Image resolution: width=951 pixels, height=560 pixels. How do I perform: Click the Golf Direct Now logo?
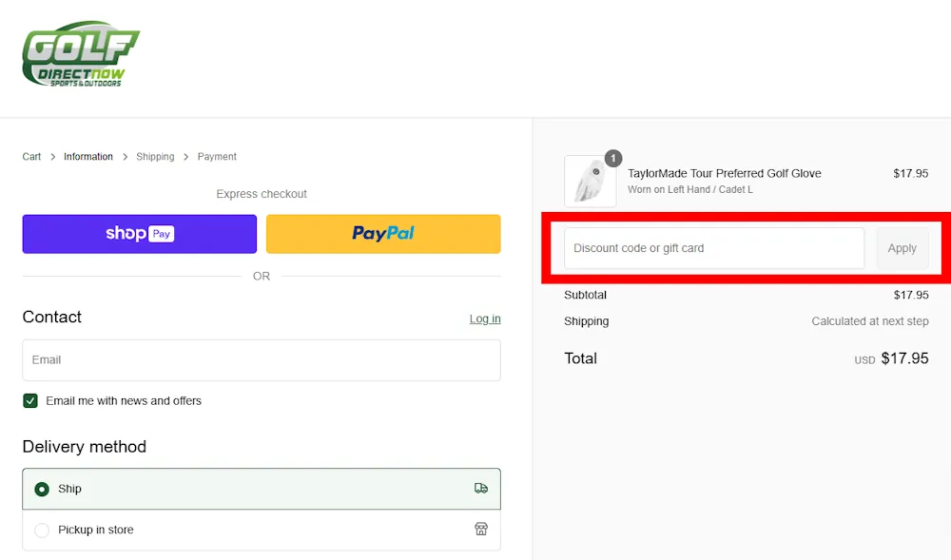81,55
